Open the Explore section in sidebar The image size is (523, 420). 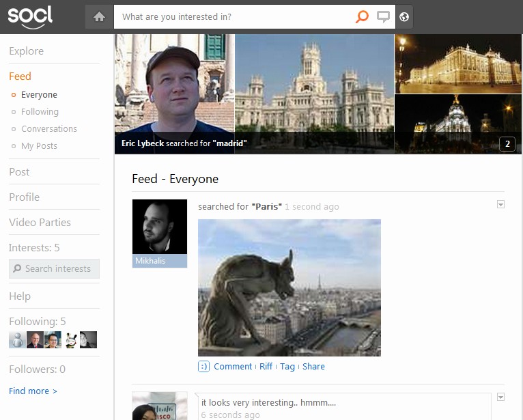26,51
